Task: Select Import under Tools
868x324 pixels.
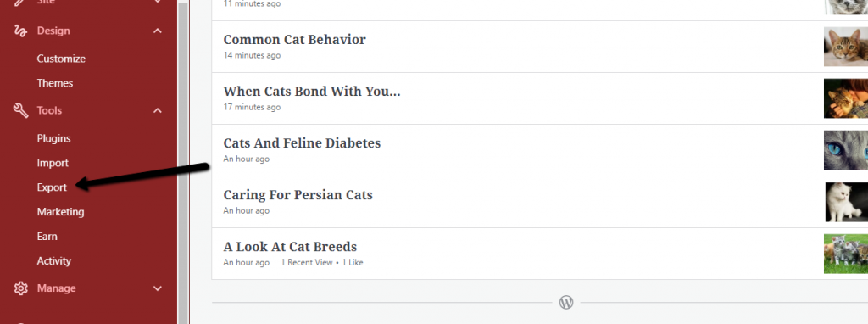Action: pyautogui.click(x=53, y=163)
